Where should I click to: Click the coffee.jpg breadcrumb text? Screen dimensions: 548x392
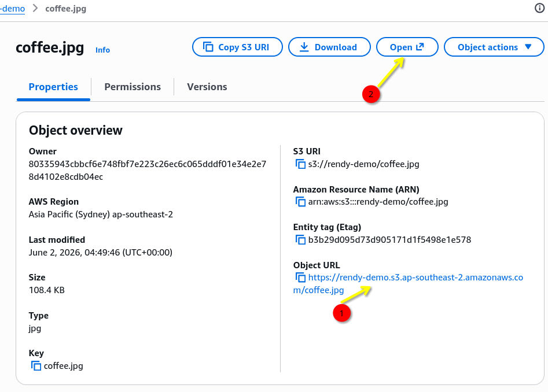coord(66,8)
